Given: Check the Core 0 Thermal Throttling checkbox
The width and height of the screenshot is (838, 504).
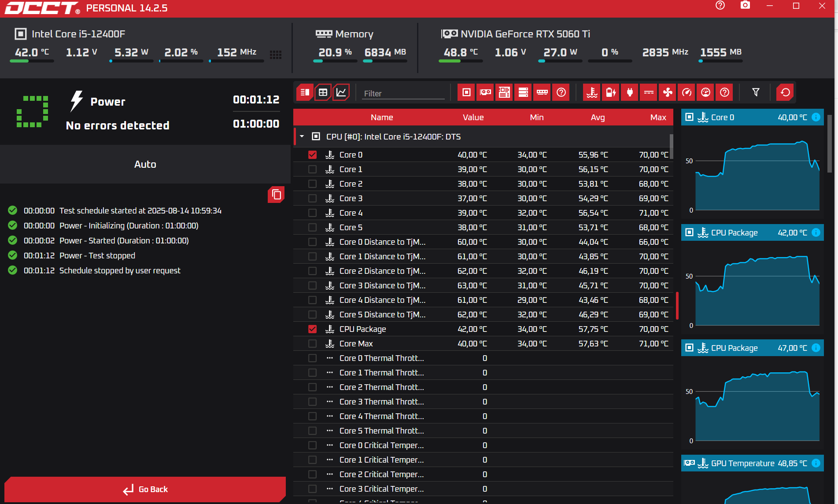Looking at the screenshot, I should click(x=312, y=358).
